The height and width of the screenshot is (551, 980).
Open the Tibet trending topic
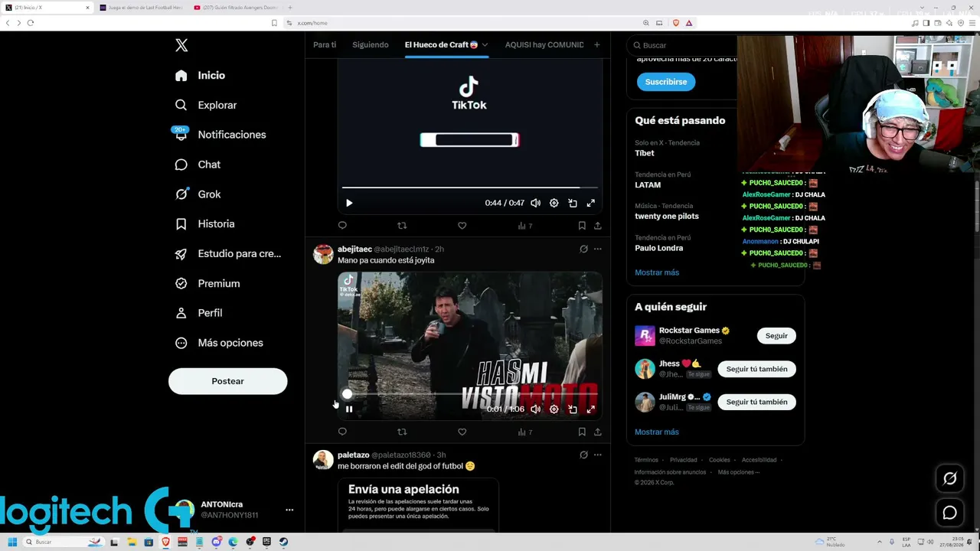(645, 153)
